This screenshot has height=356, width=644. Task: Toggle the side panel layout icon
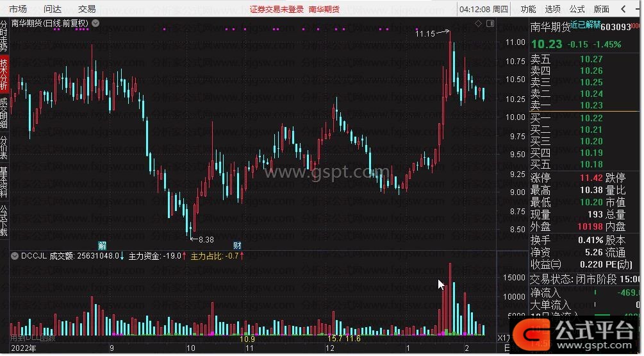pos(490,24)
